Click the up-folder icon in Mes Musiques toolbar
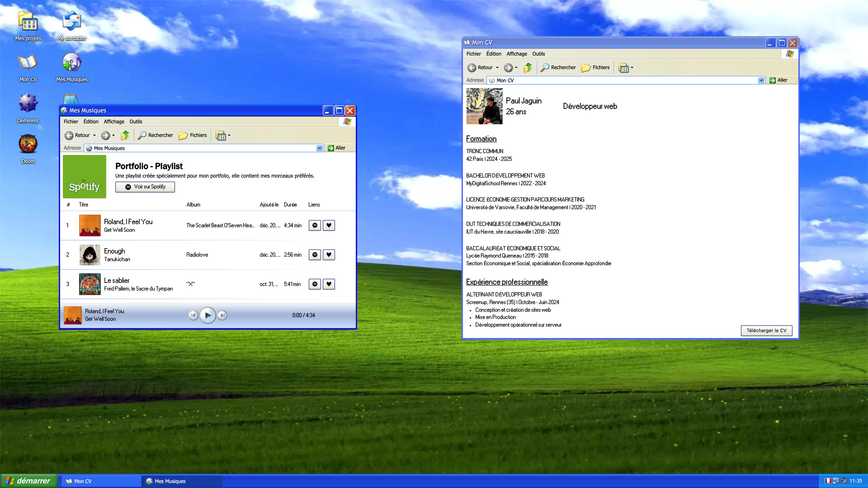The image size is (868, 488). [x=125, y=135]
